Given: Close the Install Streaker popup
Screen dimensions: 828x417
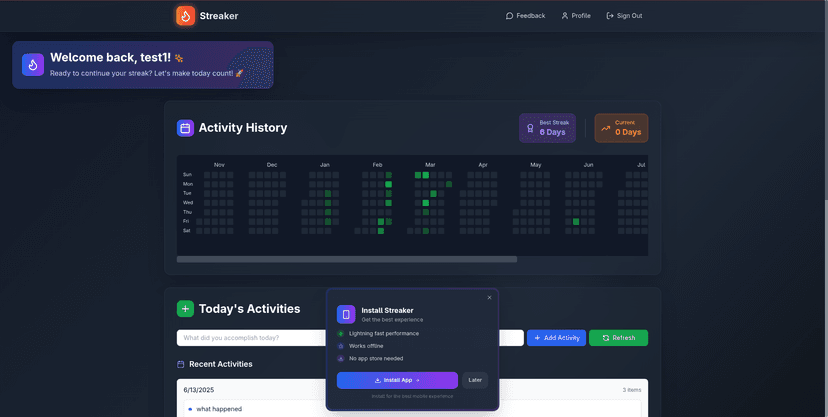Looking at the screenshot, I should pyautogui.click(x=489, y=297).
